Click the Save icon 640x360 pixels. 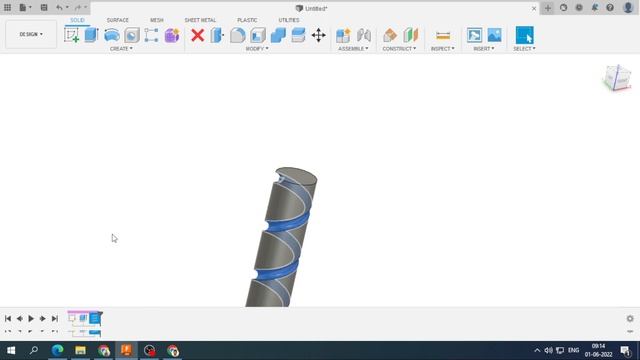[44, 8]
